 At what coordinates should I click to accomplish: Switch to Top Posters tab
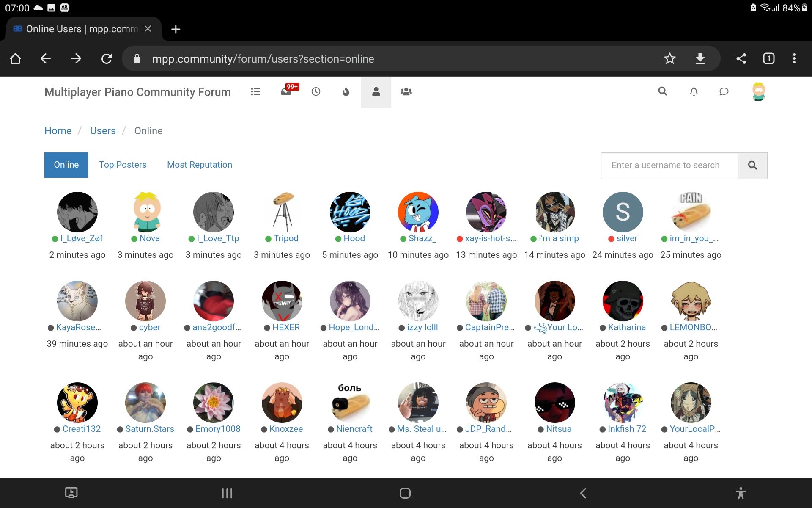click(123, 165)
